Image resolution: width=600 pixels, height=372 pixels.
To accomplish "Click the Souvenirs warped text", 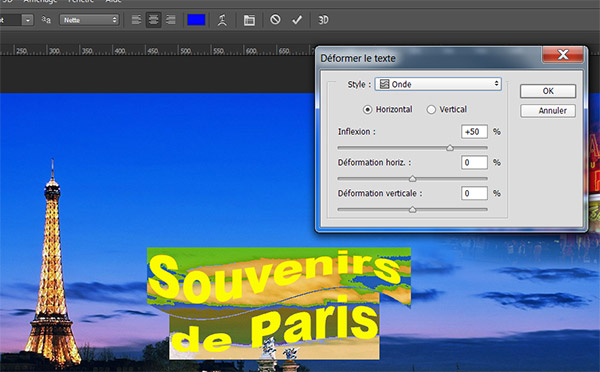I will tap(275, 277).
